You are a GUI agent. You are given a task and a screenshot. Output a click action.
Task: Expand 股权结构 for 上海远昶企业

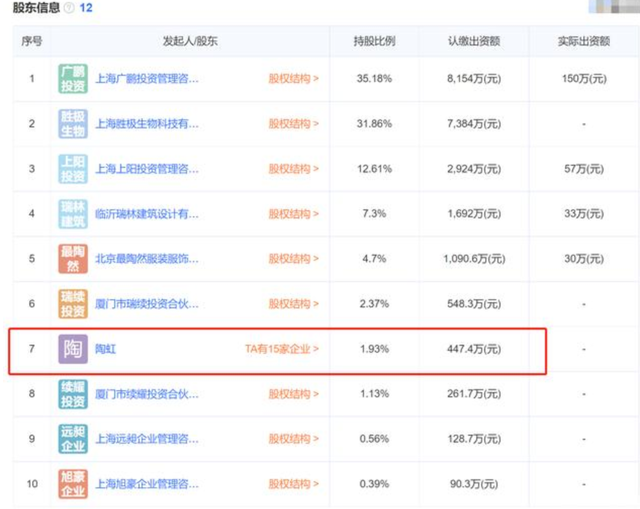point(293,439)
